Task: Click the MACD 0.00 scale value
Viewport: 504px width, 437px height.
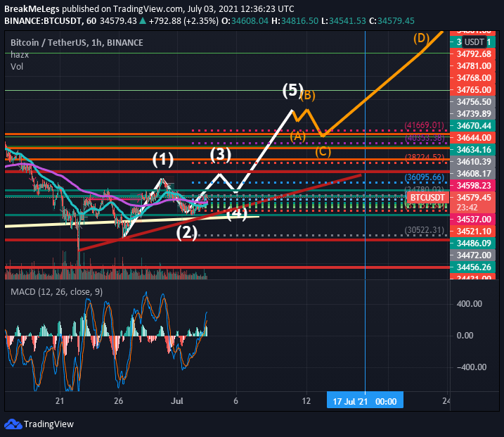Action: point(465,336)
